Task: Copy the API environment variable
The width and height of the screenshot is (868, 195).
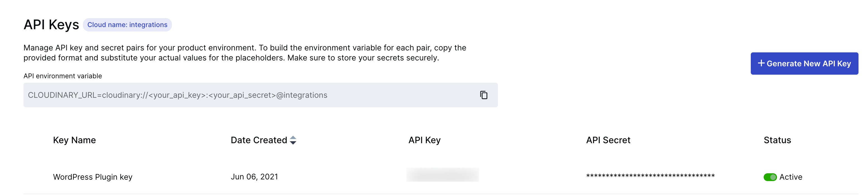Action: 483,95
